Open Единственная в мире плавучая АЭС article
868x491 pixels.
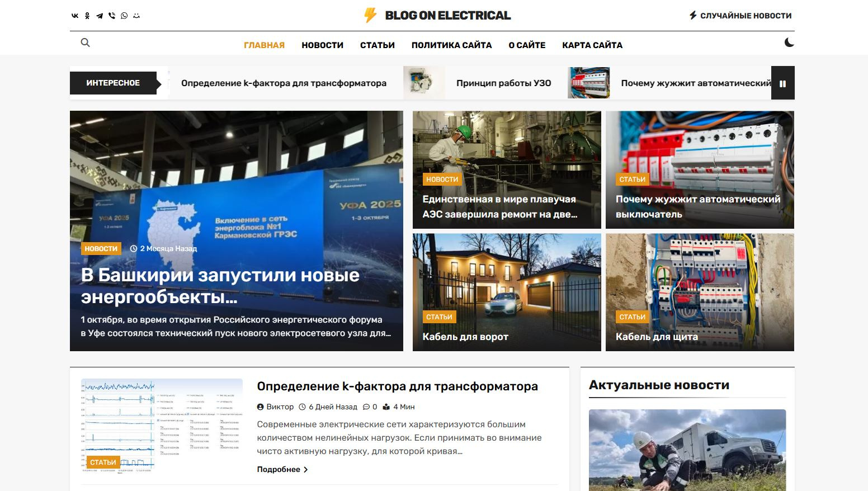(x=499, y=206)
